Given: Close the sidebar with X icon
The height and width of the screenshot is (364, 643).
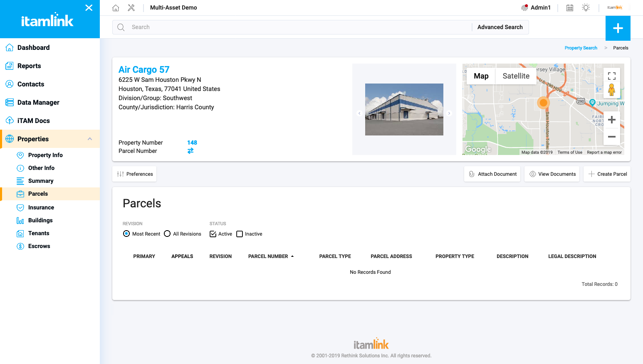Looking at the screenshot, I should 89,8.
